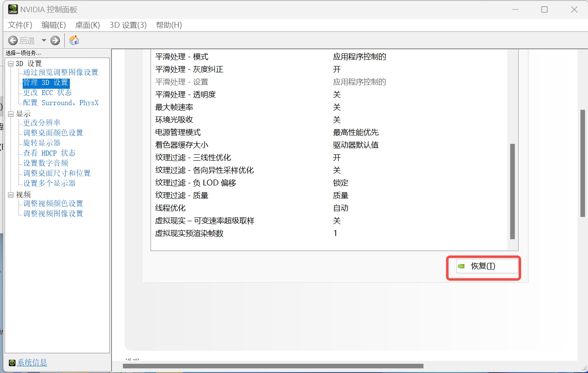This screenshot has width=588, height=373.
Task: Open the 系统信息 link
Action: pyautogui.click(x=32, y=362)
